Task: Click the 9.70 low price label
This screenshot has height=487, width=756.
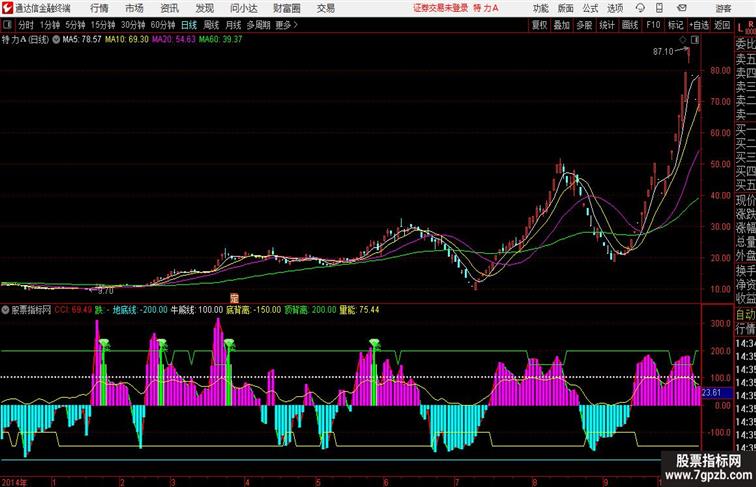Action: [106, 291]
